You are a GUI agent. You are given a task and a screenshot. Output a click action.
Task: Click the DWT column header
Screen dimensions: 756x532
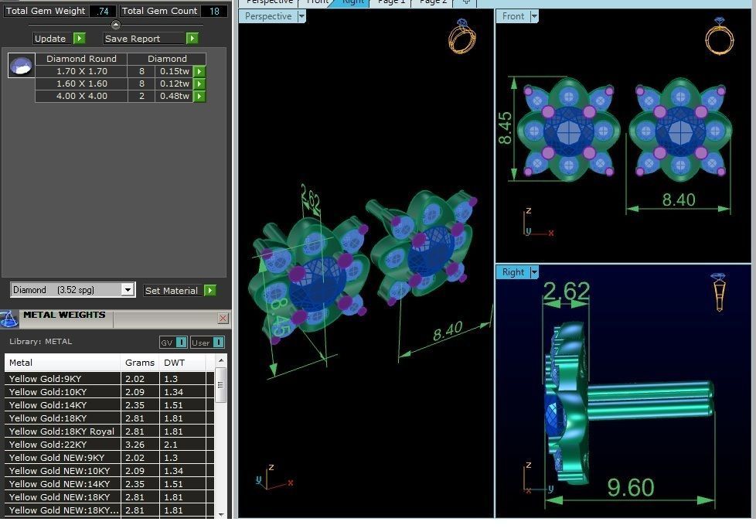coord(182,363)
